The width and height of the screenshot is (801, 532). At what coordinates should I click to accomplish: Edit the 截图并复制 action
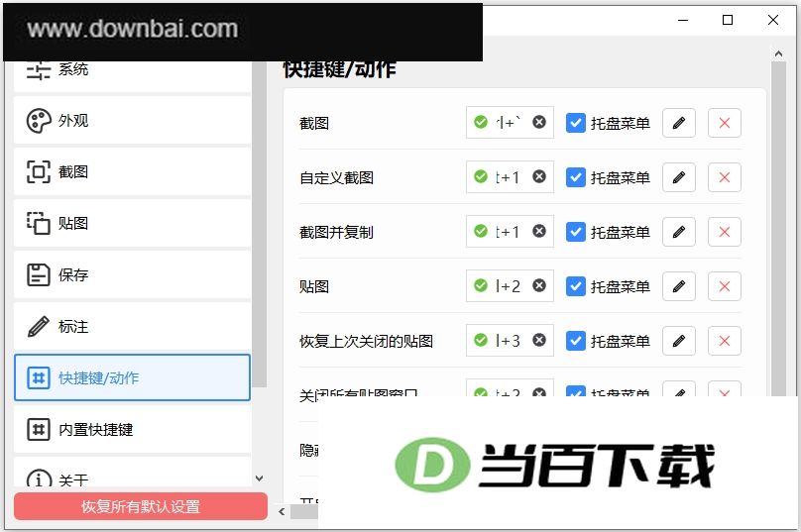pos(679,232)
